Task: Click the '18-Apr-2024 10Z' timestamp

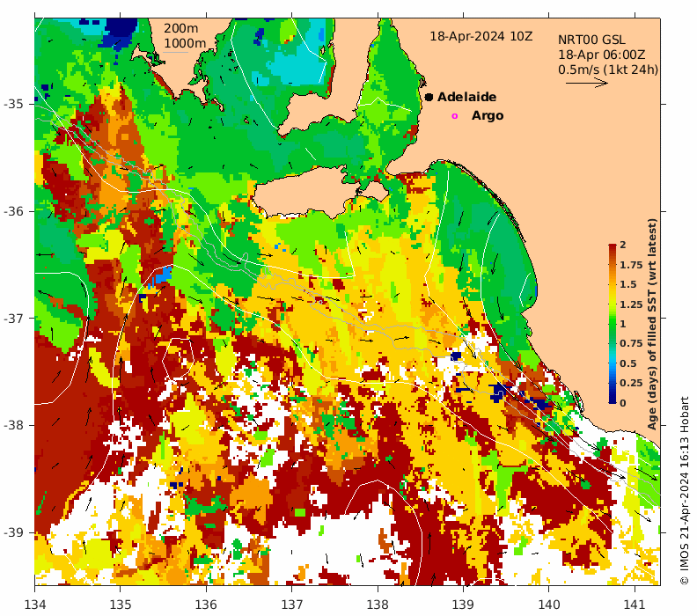Action: [481, 36]
